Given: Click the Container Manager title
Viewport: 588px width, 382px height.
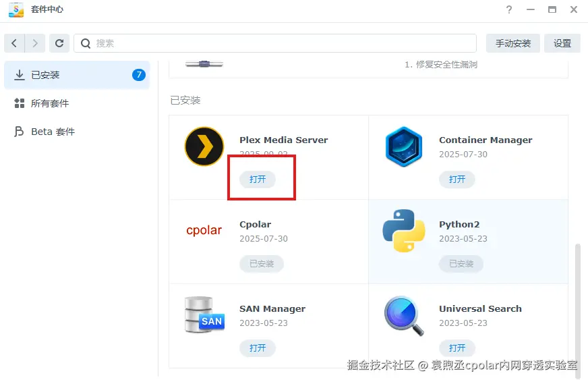Looking at the screenshot, I should pos(486,140).
